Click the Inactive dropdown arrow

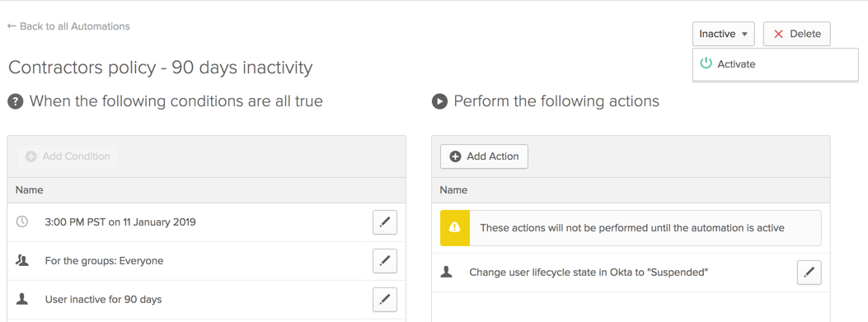[x=744, y=35]
